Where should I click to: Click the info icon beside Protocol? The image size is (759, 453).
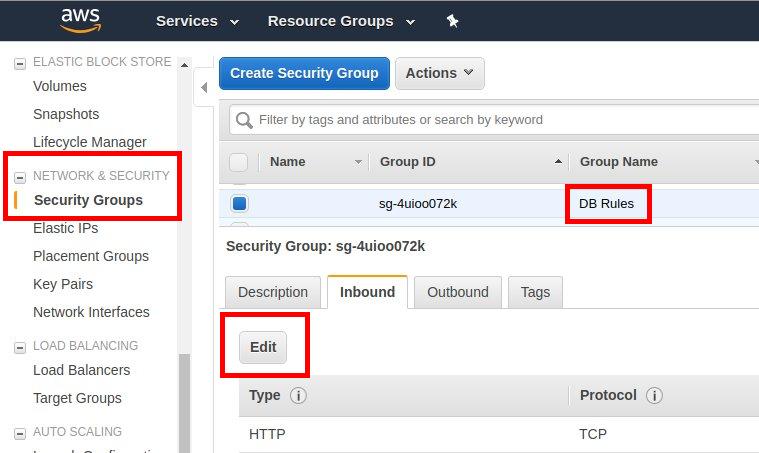point(654,396)
